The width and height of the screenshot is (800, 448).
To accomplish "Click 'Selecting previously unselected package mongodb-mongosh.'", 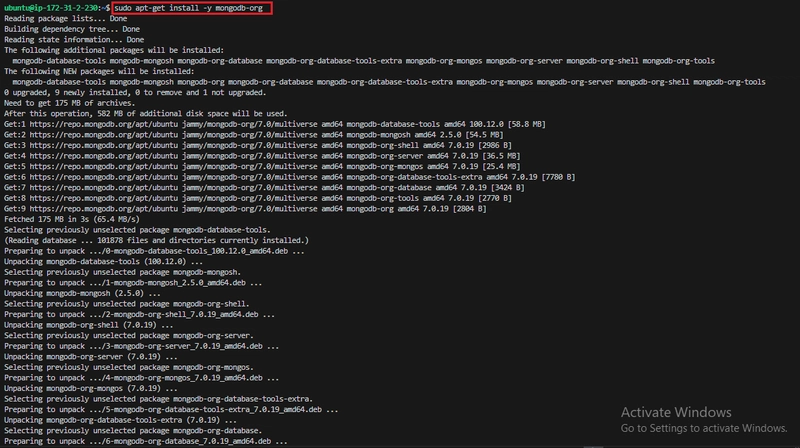I will coord(122,272).
